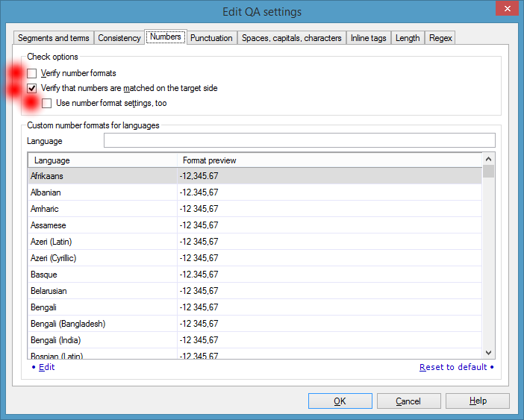524x420 pixels.
Task: Switch to the Length tab
Action: click(x=408, y=38)
